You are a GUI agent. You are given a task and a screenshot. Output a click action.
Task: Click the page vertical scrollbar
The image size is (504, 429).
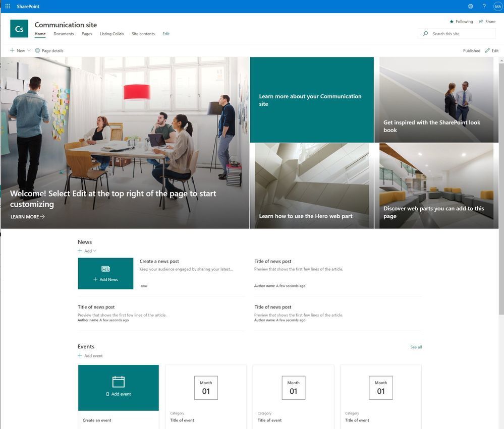click(501, 190)
